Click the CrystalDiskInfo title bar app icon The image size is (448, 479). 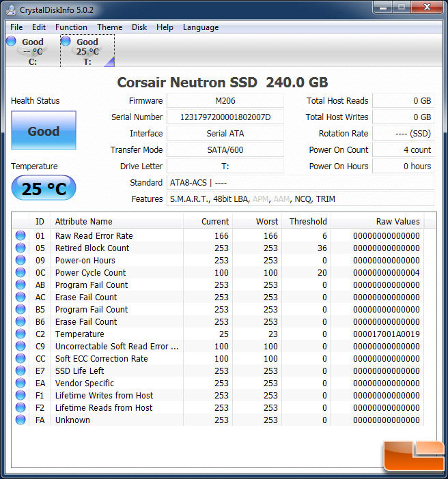pos(12,10)
